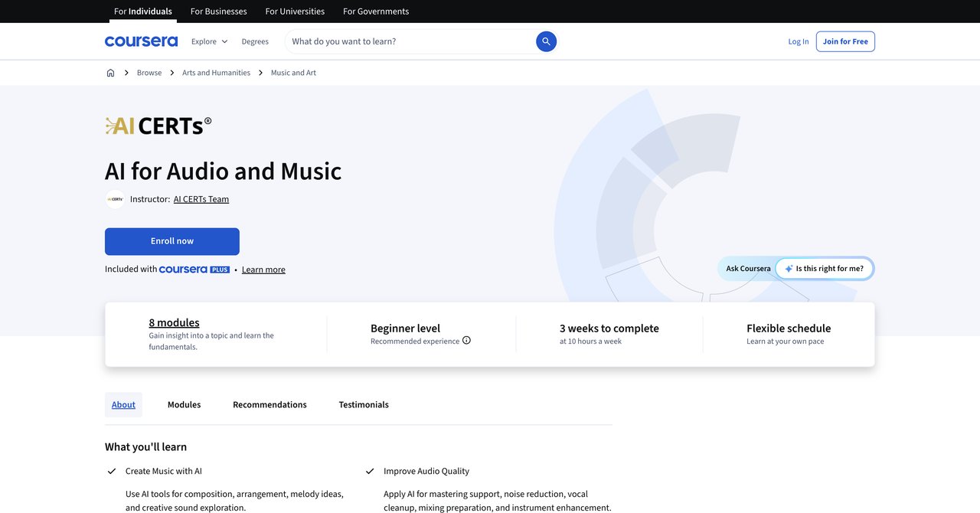Switch to the Recommendations tab
Image resolution: width=980 pixels, height=513 pixels.
point(269,404)
